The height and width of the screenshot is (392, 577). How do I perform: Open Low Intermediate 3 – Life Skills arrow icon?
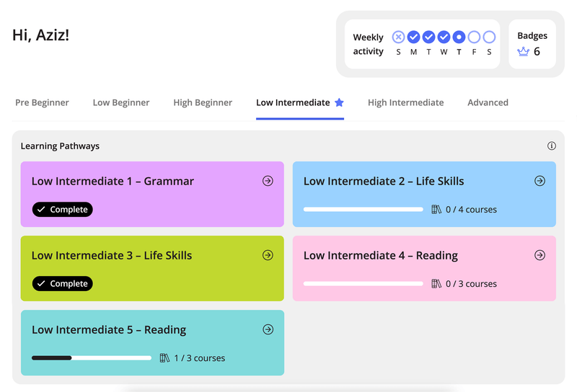pyautogui.click(x=268, y=255)
